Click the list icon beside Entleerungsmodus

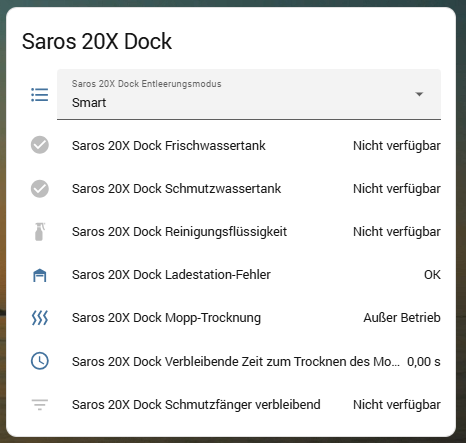(x=40, y=95)
